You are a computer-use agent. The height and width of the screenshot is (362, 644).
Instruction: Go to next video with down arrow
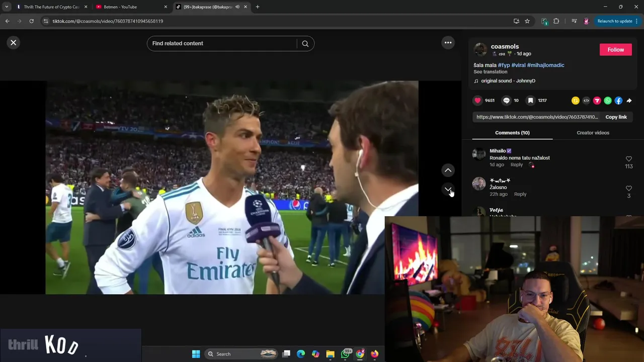coord(448,189)
